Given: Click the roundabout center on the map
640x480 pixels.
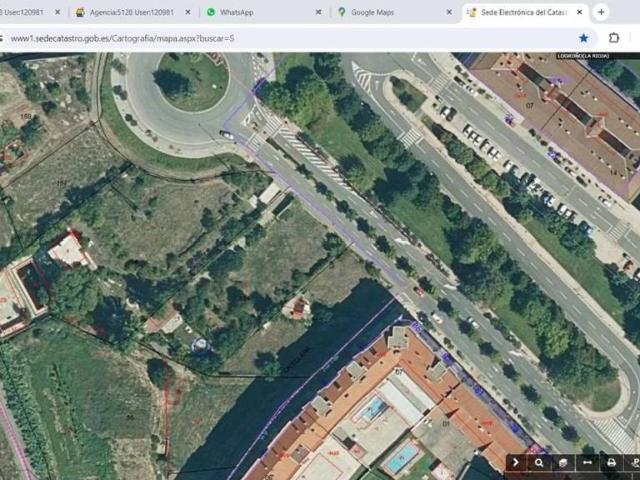Looking at the screenshot, I should [x=191, y=80].
